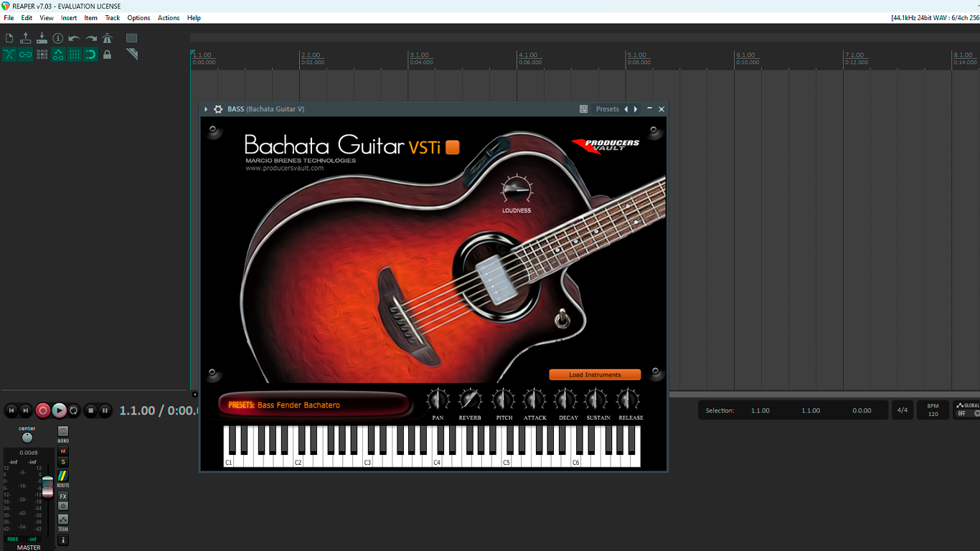Click the 4/4 time signature box

coord(903,410)
